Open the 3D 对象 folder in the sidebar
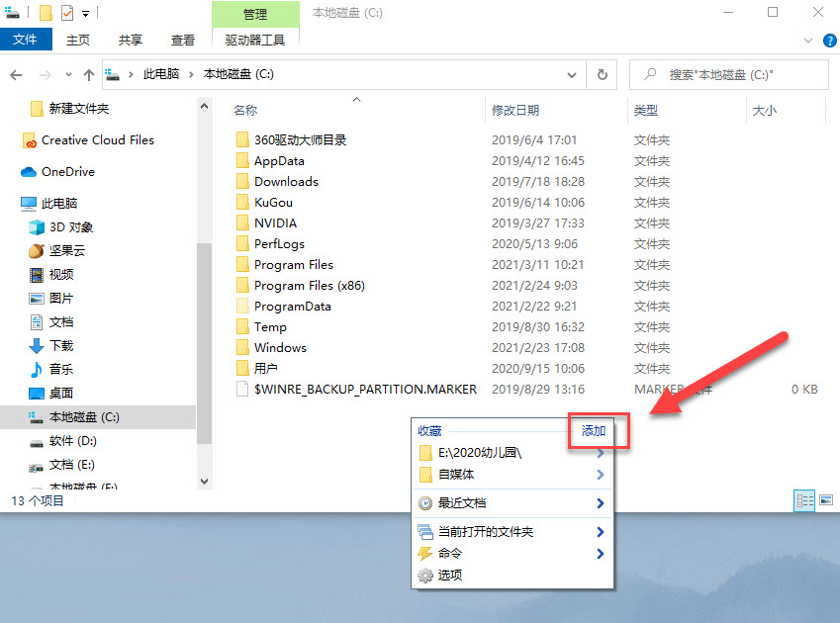 (70, 227)
